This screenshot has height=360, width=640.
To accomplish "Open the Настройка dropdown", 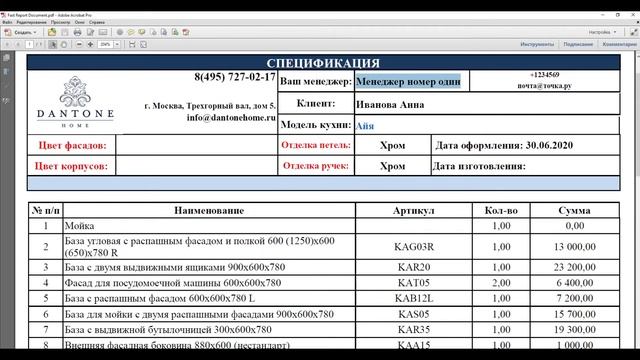I will click(x=602, y=32).
